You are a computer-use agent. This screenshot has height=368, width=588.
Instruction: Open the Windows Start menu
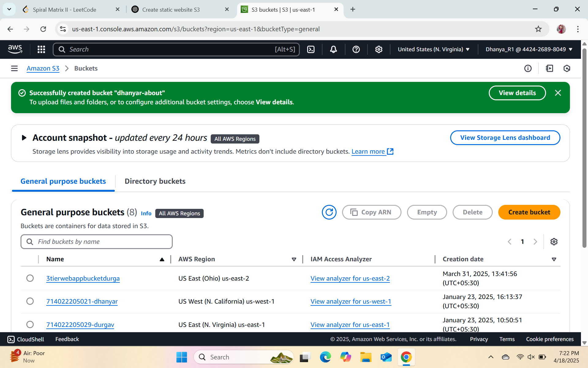coord(182,357)
